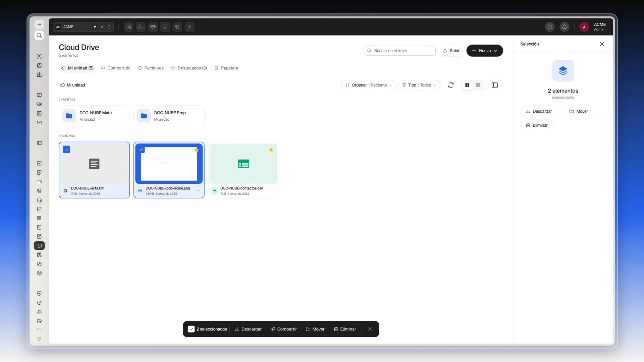The height and width of the screenshot is (362, 644).
Task: Expand the sidebar with the arrow icon
Action: point(39,24)
